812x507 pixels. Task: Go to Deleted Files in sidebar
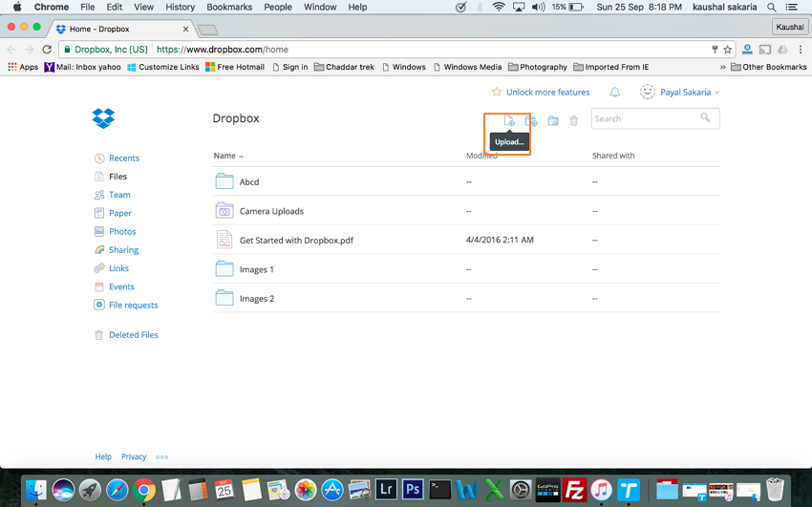point(133,335)
